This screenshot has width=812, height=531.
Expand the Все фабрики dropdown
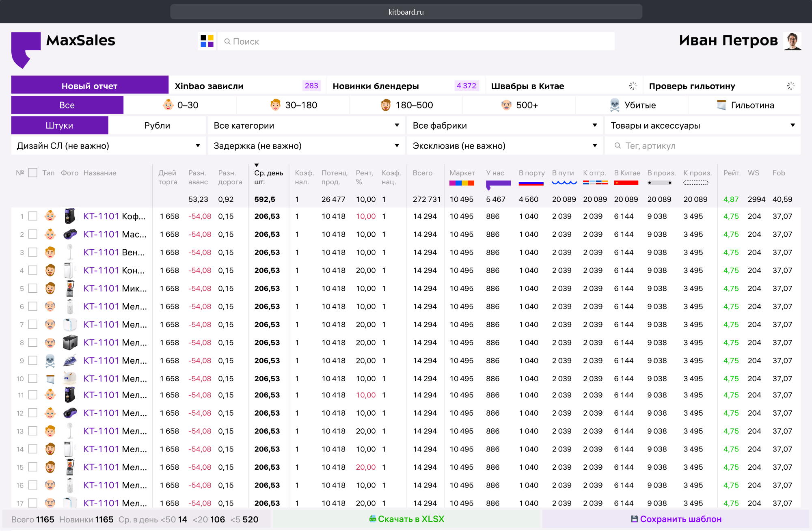click(505, 125)
